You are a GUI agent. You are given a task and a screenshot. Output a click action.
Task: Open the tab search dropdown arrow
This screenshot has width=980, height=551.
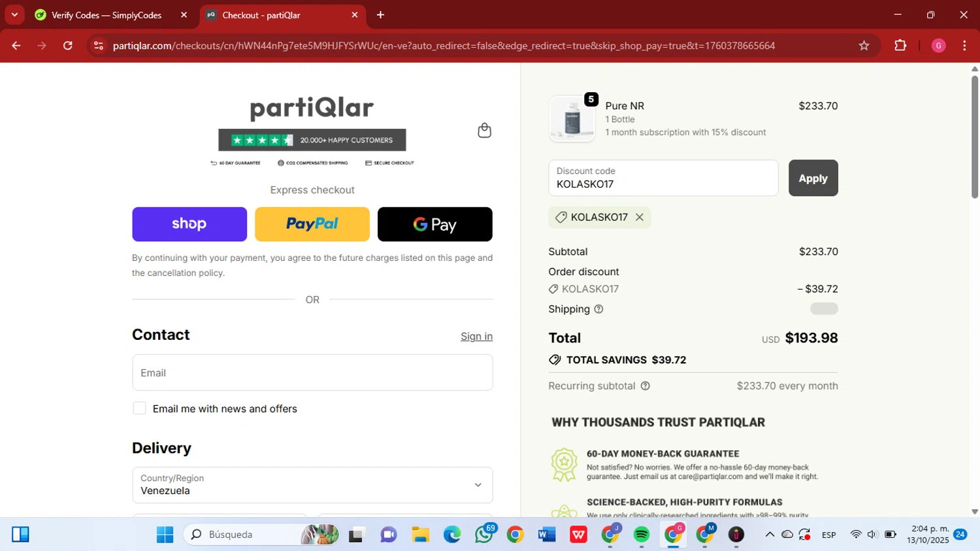coord(14,14)
